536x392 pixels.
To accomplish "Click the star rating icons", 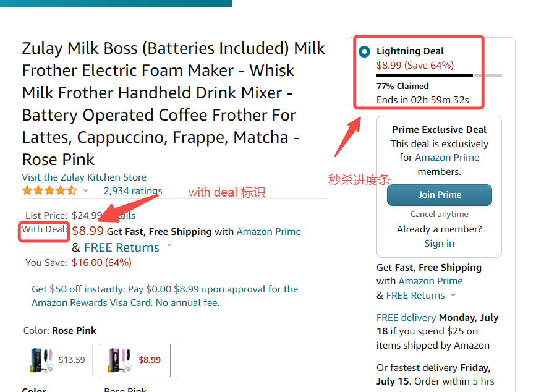I will (49, 190).
